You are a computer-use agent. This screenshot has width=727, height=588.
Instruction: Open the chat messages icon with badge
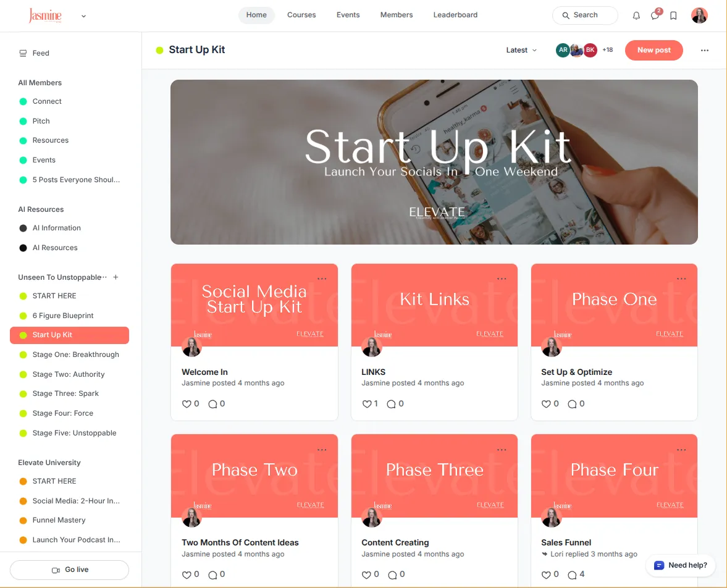655,15
